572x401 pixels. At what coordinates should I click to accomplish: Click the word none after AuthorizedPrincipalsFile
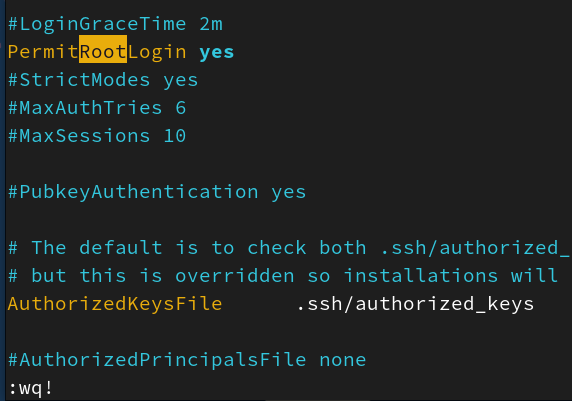click(343, 360)
